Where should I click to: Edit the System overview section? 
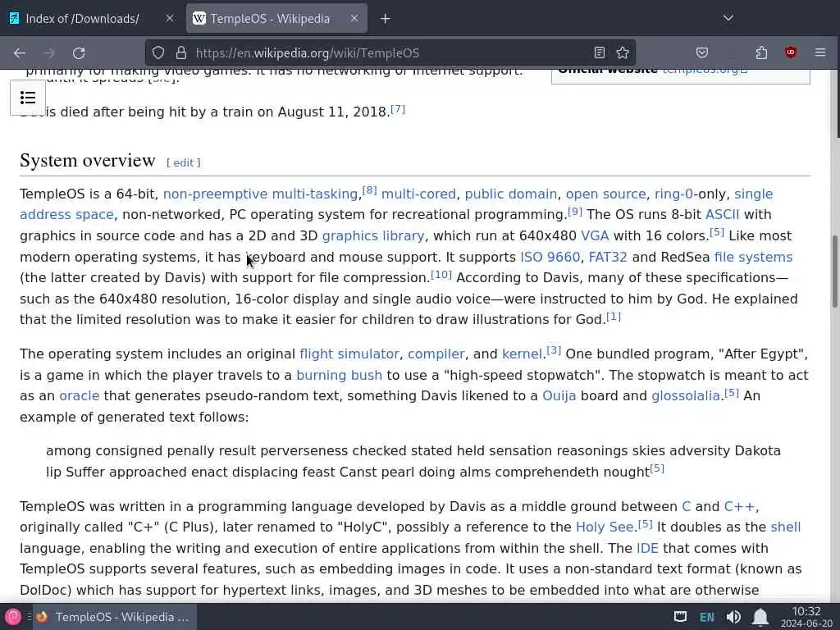pos(183,163)
